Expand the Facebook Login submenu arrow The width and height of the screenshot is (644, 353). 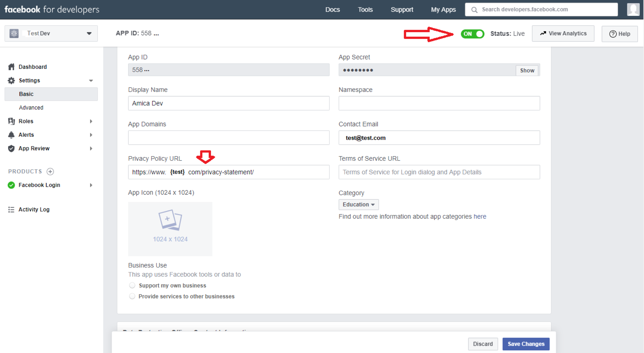(91, 185)
